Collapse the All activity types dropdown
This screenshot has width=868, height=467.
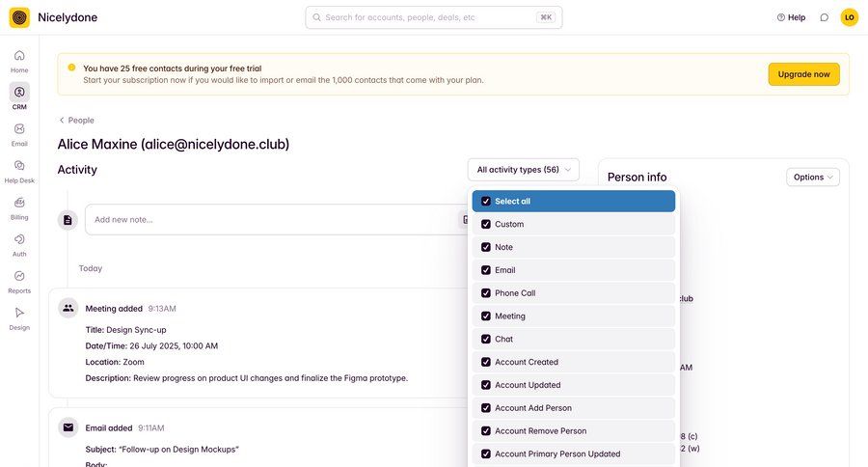[523, 170]
